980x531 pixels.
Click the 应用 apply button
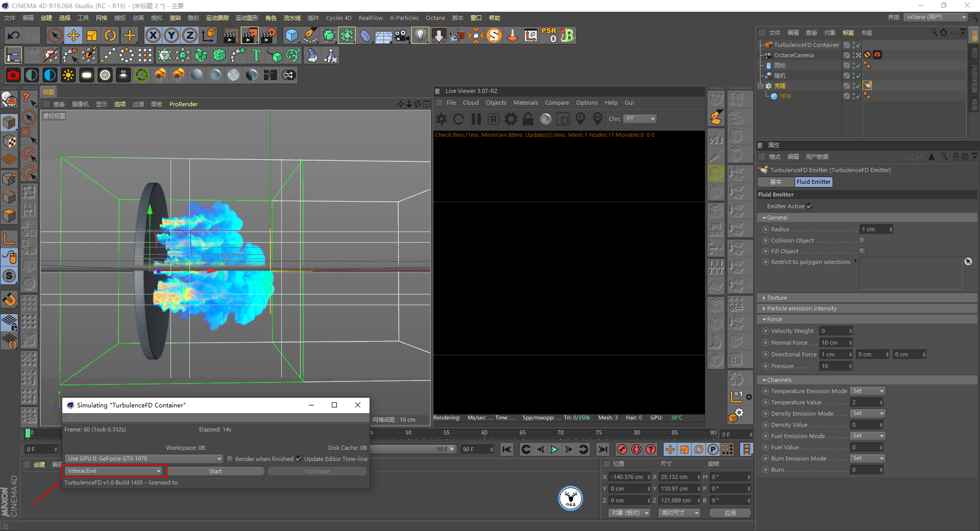pyautogui.click(x=730, y=513)
